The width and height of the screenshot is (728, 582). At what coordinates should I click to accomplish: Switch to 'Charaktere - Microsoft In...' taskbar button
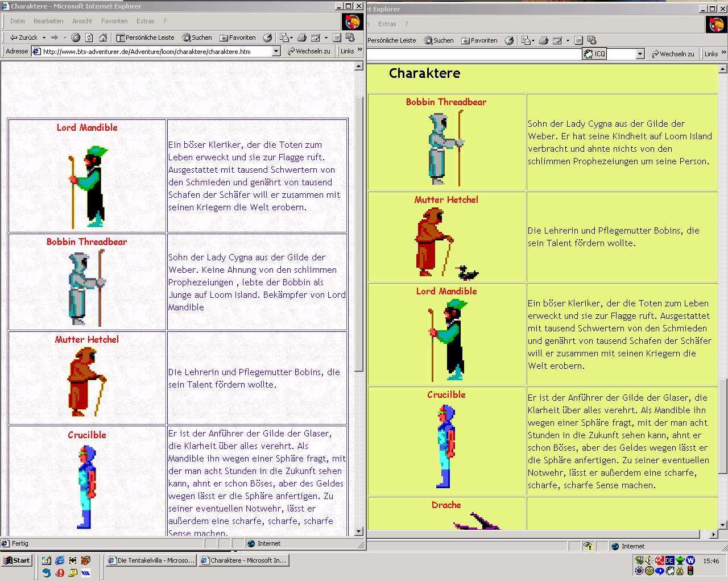click(244, 560)
